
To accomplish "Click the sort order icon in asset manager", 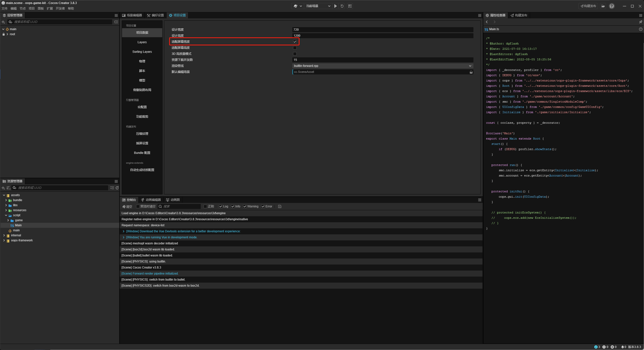I will click(8, 188).
